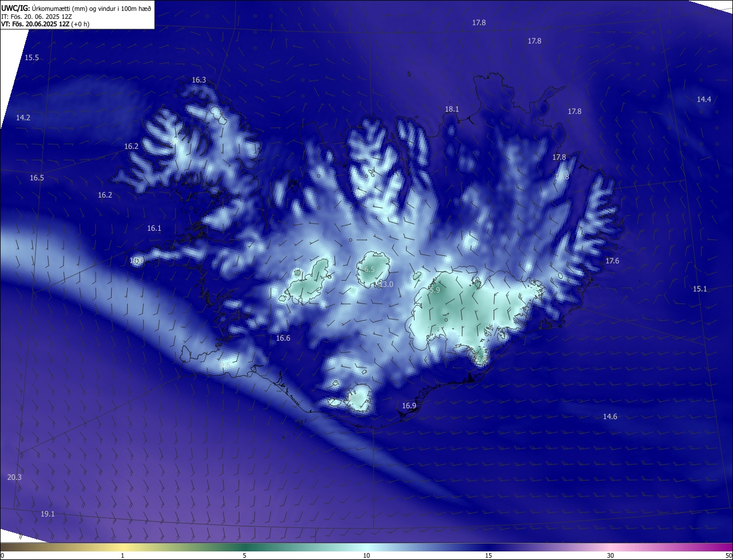Click the 5 tick on the color scale

[245, 555]
